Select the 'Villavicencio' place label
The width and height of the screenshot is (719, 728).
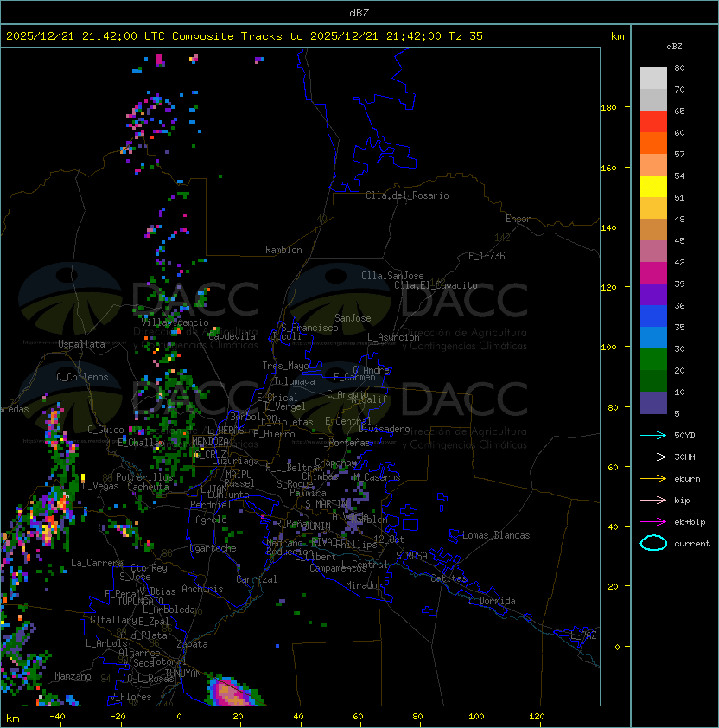tap(175, 322)
